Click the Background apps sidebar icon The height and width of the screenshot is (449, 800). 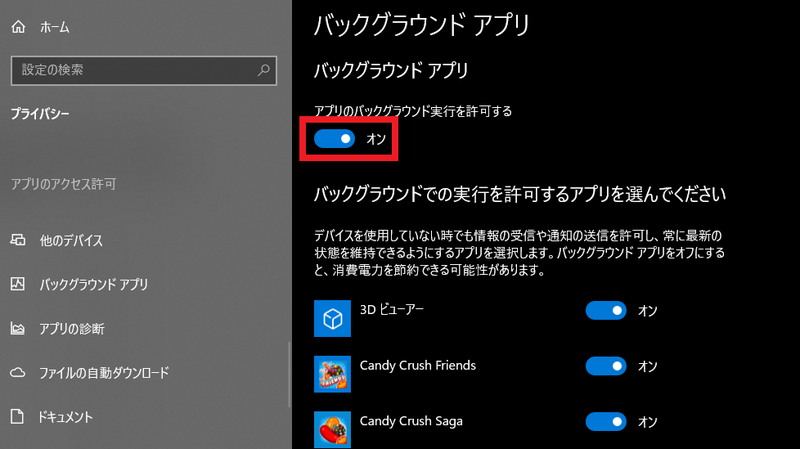pos(18,284)
